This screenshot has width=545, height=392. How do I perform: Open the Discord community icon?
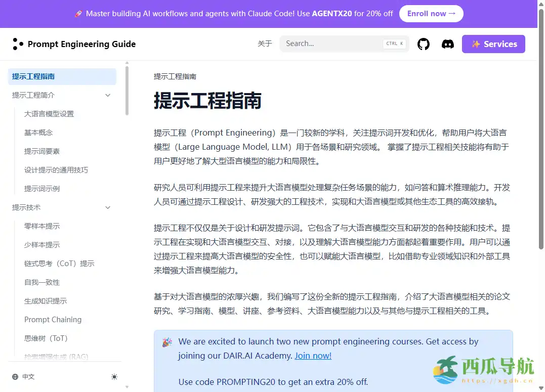[447, 43]
